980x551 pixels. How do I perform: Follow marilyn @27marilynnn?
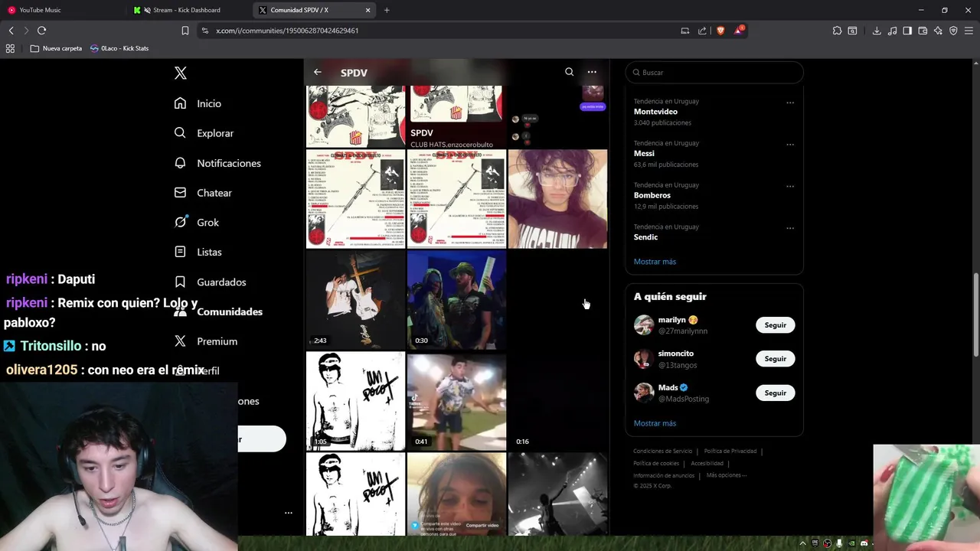pyautogui.click(x=775, y=325)
